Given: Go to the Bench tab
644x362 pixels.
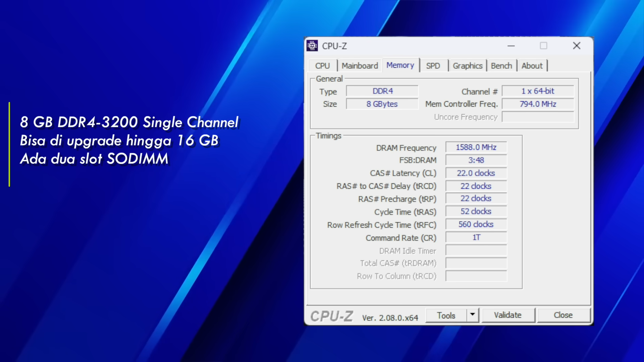Looking at the screenshot, I should (501, 66).
